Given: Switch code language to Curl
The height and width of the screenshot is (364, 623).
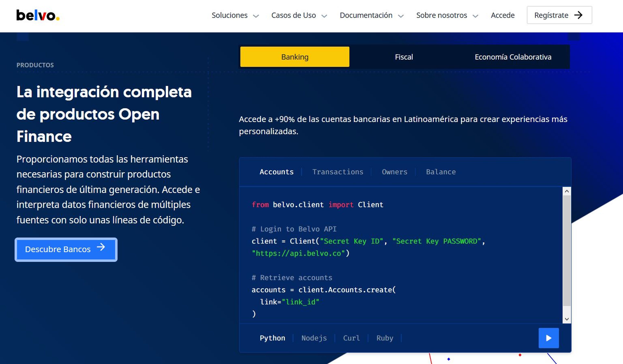Looking at the screenshot, I should (351, 338).
